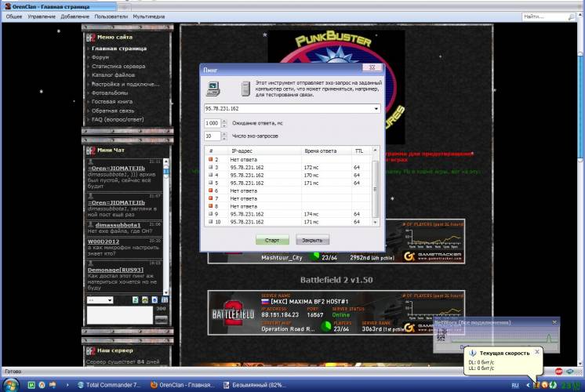This screenshot has width=585, height=392.
Task: Click the search magnifier icon in browser toolbar
Action: coord(571,16)
